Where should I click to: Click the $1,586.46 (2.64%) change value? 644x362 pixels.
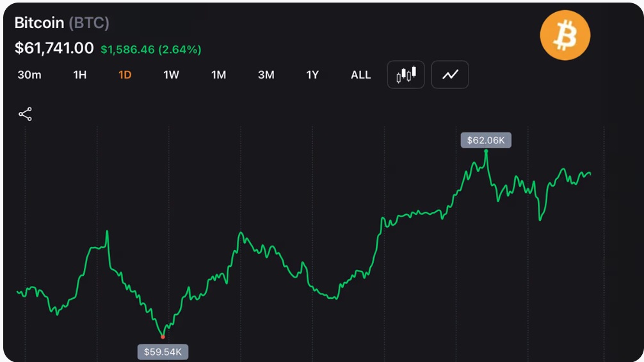tap(150, 50)
